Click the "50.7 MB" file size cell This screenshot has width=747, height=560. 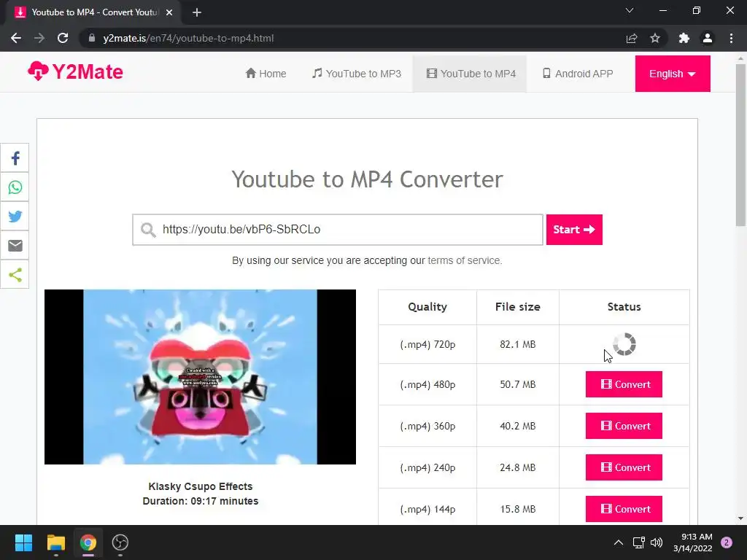[x=518, y=384]
